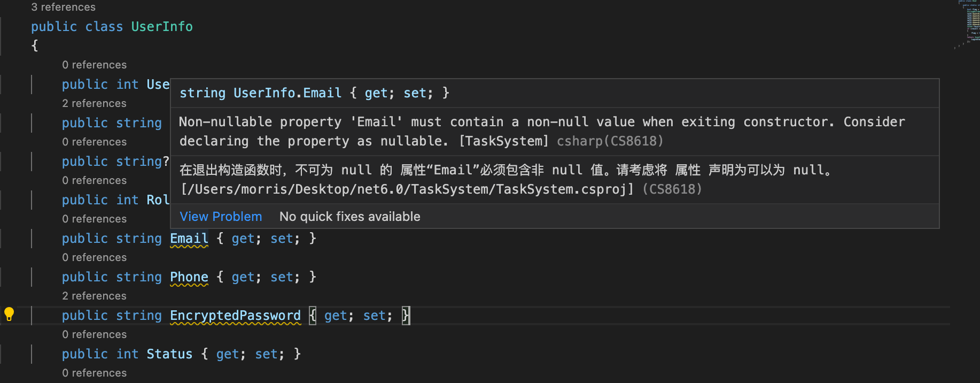The height and width of the screenshot is (383, 980).
Task: Click the 'class' keyword in the declaration
Action: tap(104, 27)
